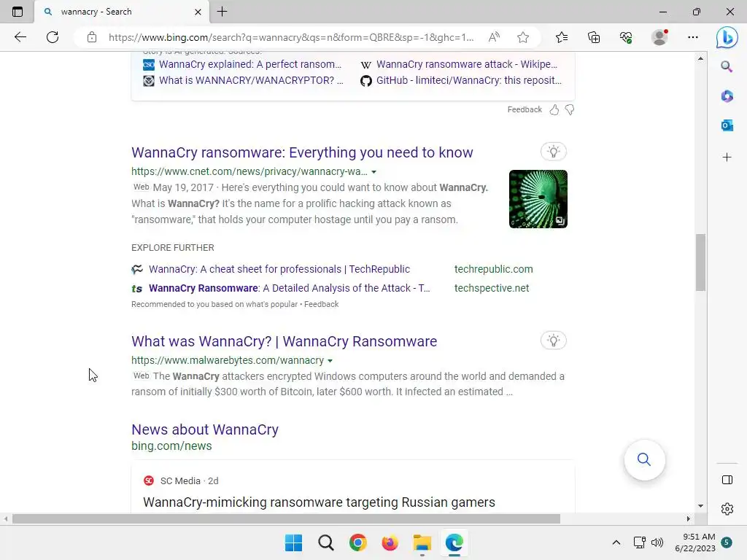Open clock and date flyout
Screen dimensions: 747x560
(x=695, y=542)
